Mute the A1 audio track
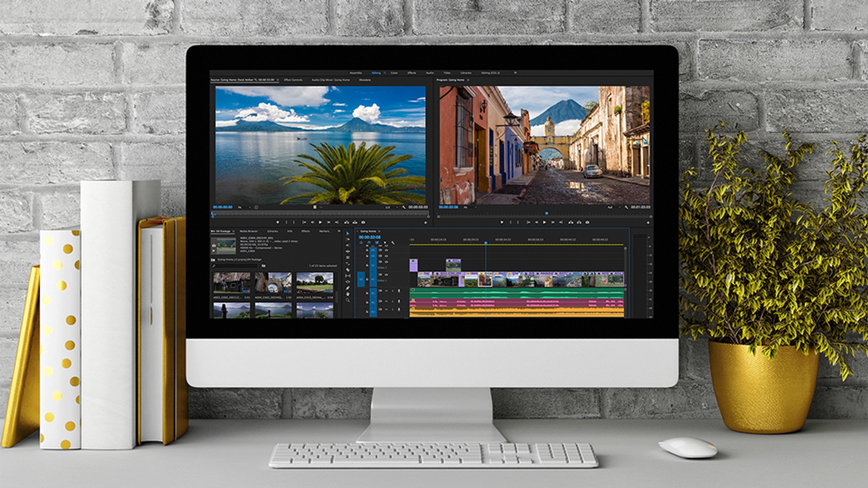The height and width of the screenshot is (488, 868). click(x=380, y=291)
